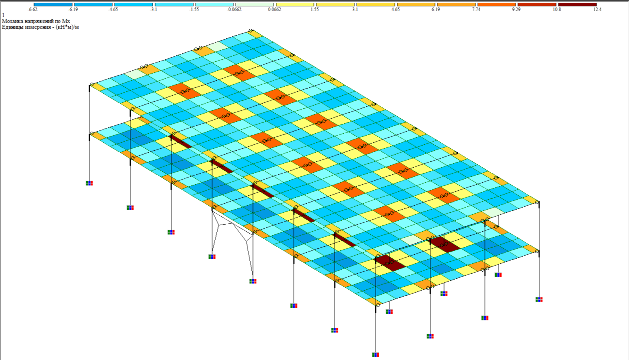Image resolution: width=629 pixels, height=360 pixels.
Task: Select the 10.8 legend value label
Action: pyautogui.click(x=557, y=9)
